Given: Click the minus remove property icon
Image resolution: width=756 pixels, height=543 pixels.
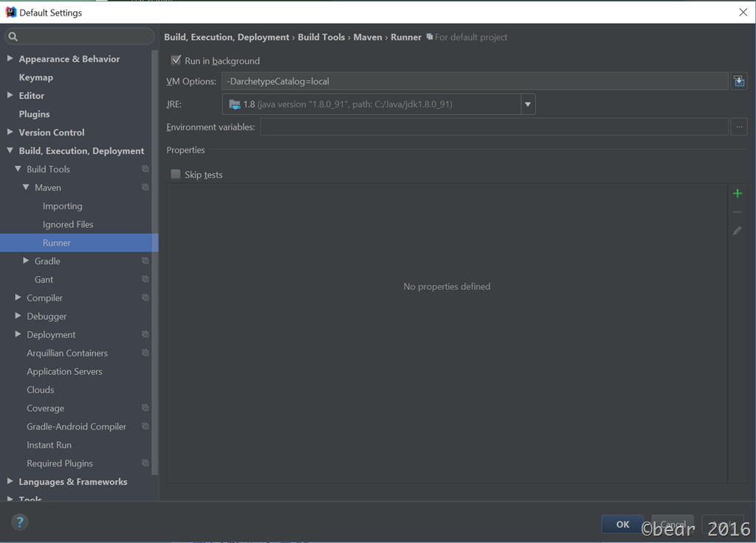Looking at the screenshot, I should click(x=737, y=212).
